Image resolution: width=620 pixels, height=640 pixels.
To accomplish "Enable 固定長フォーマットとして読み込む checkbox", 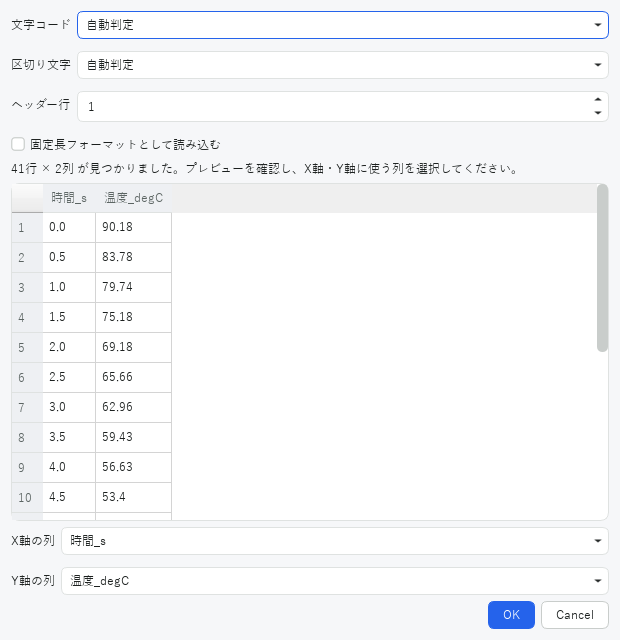I will 18,144.
